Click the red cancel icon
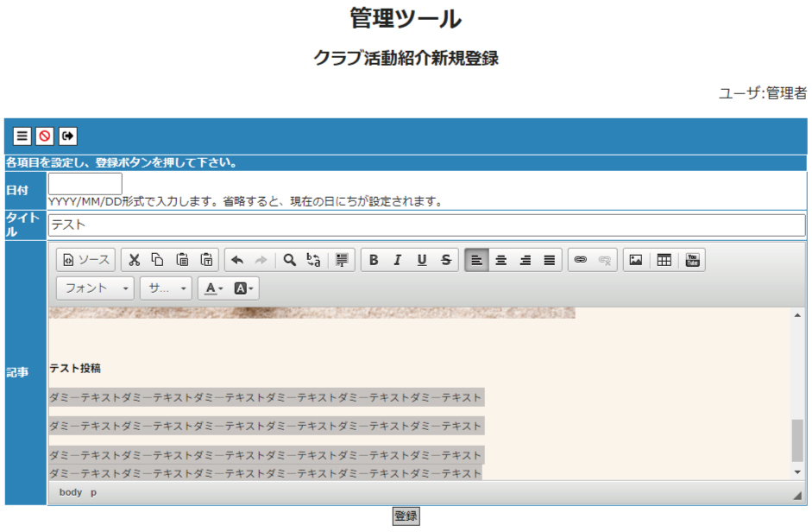 click(45, 136)
